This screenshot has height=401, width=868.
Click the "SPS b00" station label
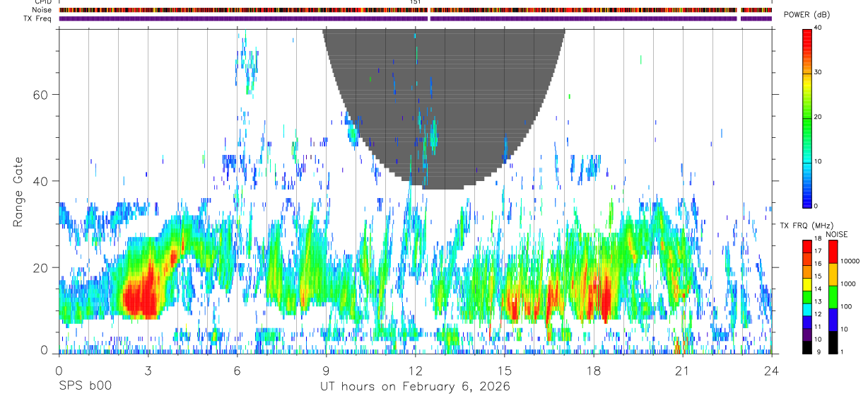click(x=85, y=387)
